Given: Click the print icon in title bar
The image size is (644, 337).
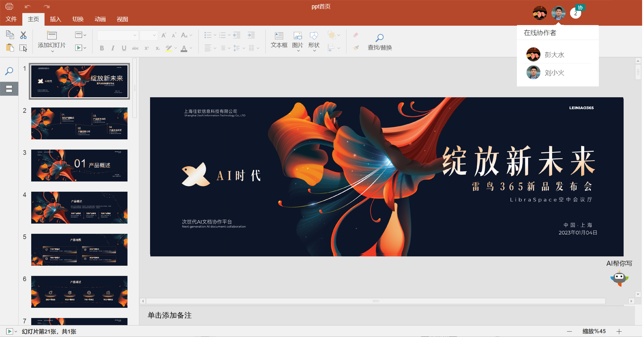Looking at the screenshot, I should coord(9,6).
